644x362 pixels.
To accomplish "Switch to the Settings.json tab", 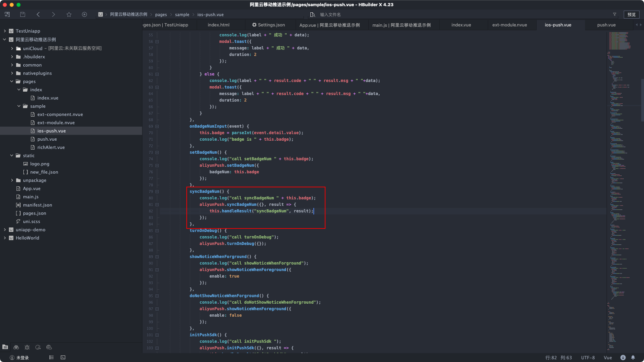I will pyautogui.click(x=271, y=25).
